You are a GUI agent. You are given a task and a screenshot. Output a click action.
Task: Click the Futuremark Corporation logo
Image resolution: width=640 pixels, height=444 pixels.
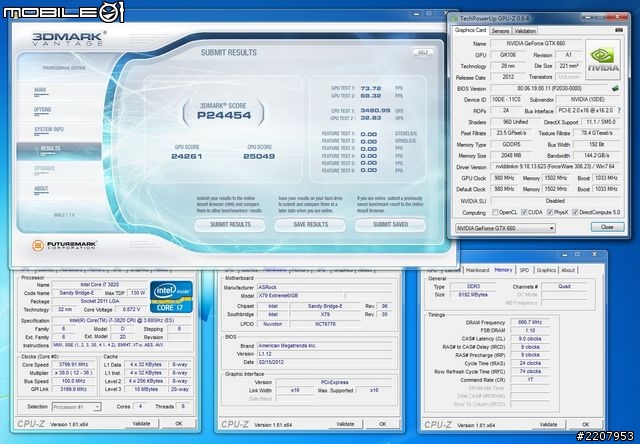pos(64,245)
